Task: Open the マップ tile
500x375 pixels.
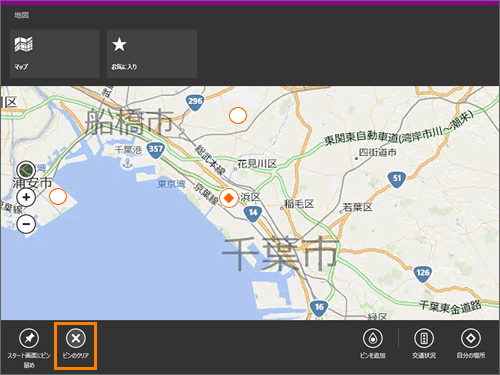Action: (x=55, y=54)
